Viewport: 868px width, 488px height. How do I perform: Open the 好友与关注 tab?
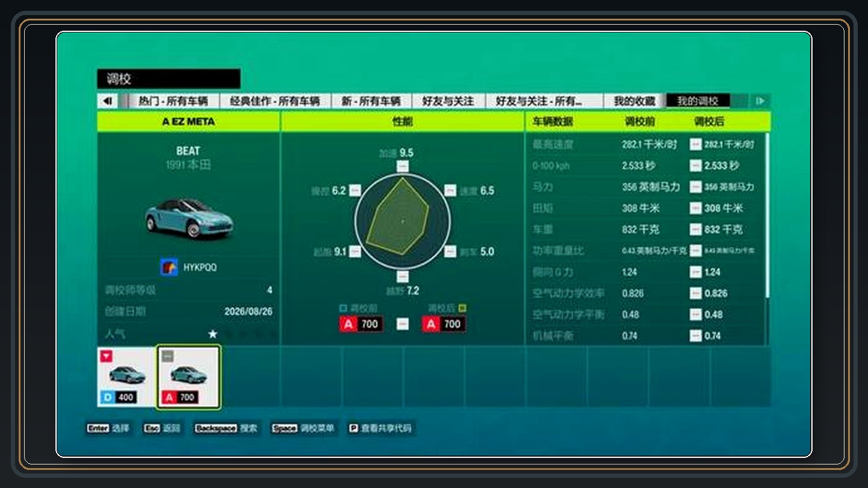(x=448, y=101)
